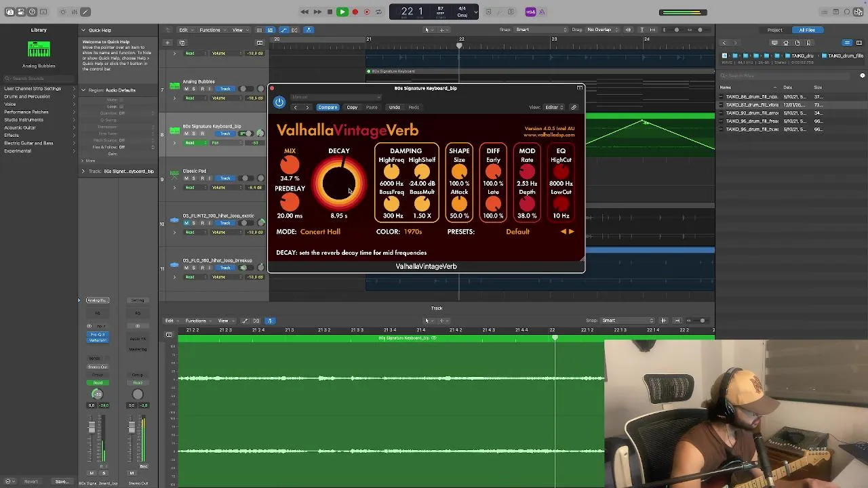Open the plugin setting name dropdown

click(x=336, y=97)
